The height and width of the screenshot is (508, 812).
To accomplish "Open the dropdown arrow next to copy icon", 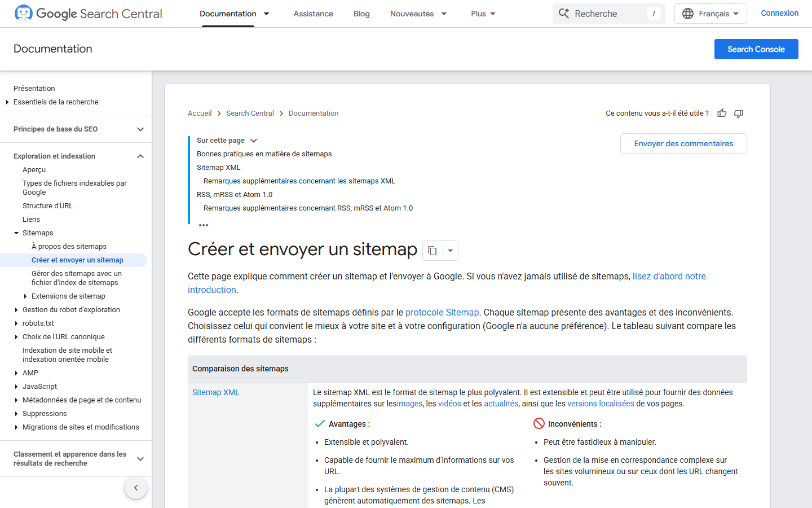I will [450, 251].
